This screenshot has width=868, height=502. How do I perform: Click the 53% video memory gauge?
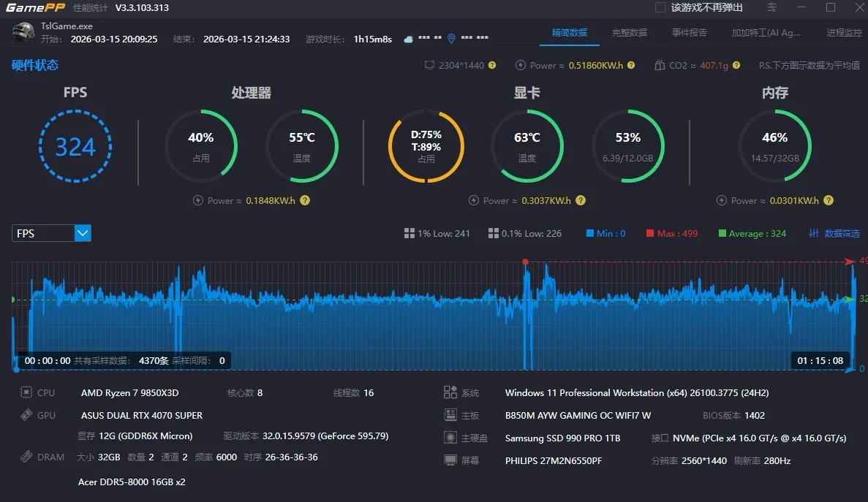(627, 146)
